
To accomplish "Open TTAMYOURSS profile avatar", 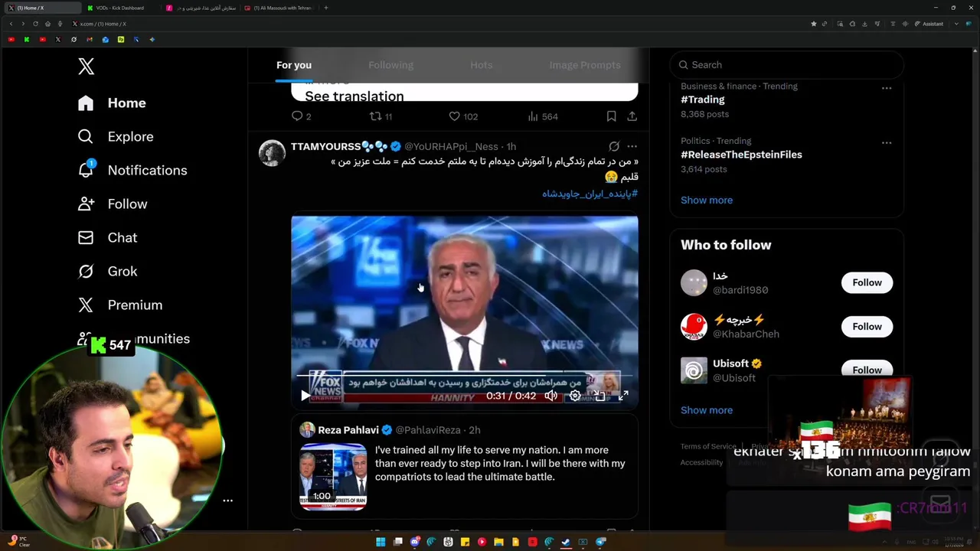I will coord(272,152).
